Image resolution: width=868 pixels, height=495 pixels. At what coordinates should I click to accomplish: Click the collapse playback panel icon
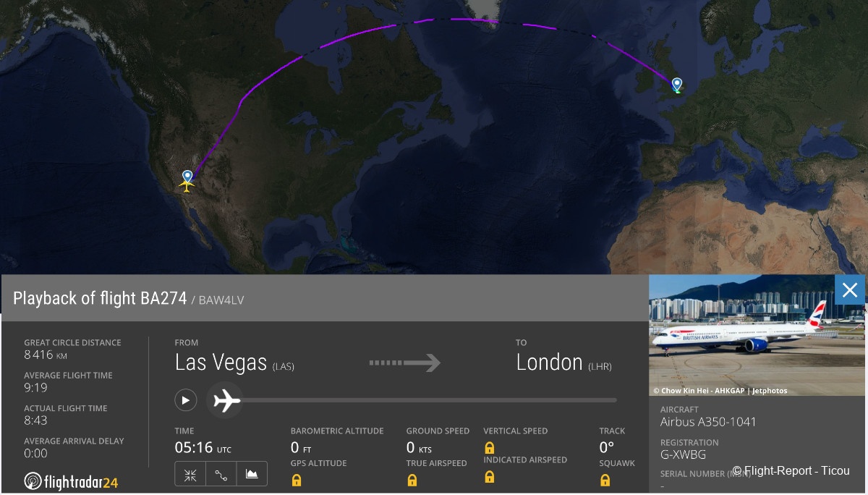(x=190, y=474)
